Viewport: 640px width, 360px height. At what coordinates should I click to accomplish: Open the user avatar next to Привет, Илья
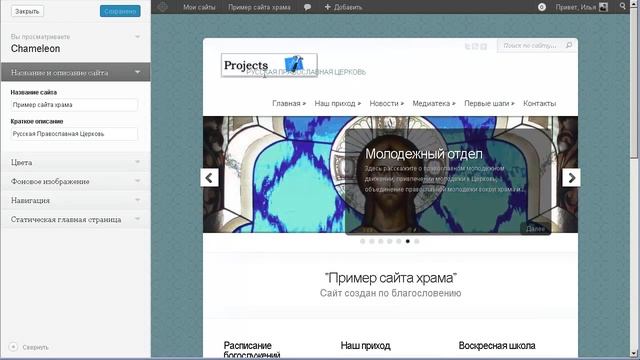[603, 7]
